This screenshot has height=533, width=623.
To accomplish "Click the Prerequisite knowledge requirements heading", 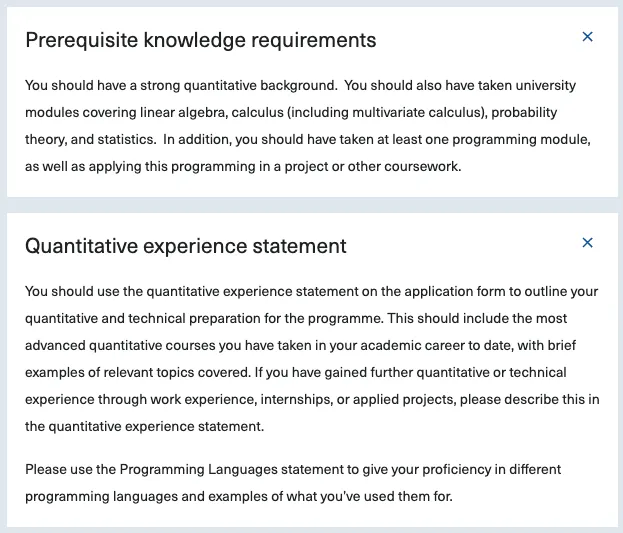I will click(x=201, y=40).
